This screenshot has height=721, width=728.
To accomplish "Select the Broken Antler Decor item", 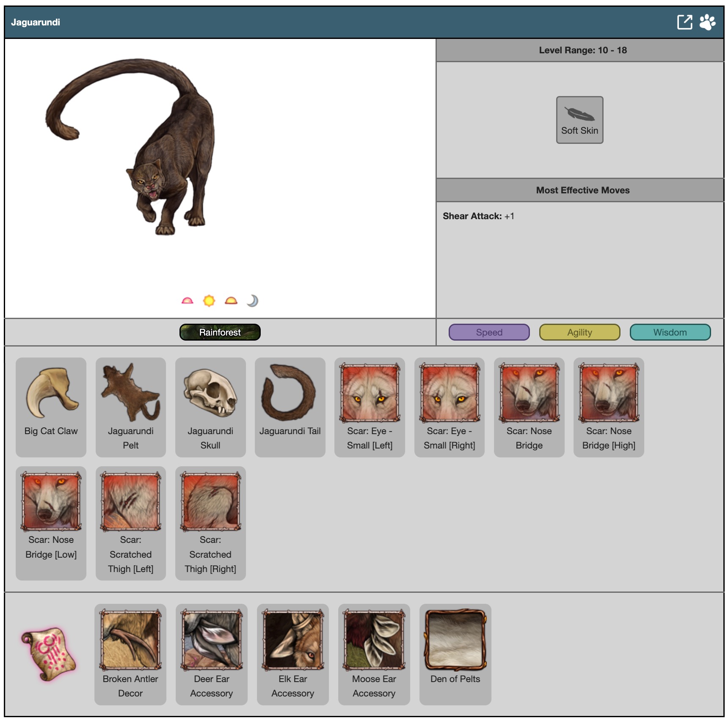I will tap(130, 654).
